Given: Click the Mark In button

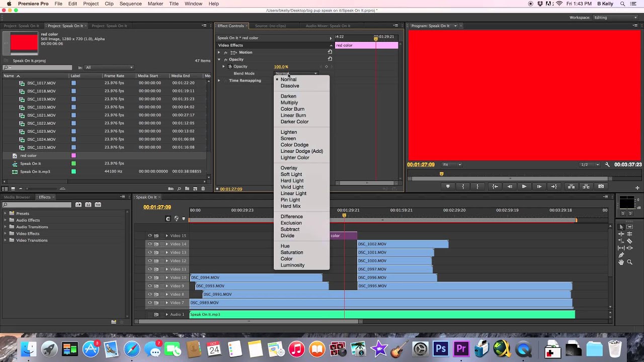Looking at the screenshot, I should (463, 187).
